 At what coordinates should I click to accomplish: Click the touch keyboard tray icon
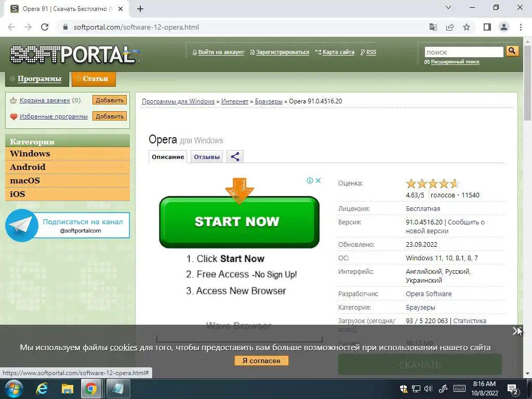point(459,389)
